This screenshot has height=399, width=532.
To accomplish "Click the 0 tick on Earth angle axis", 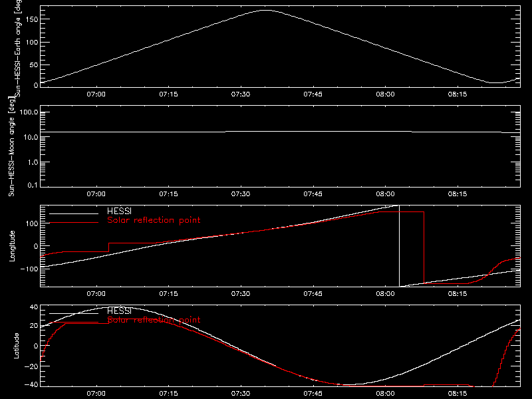I will pos(36,85).
